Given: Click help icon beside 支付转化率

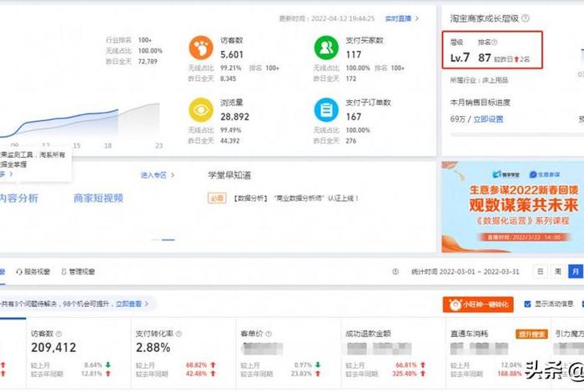Looking at the screenshot, I should (x=179, y=334).
